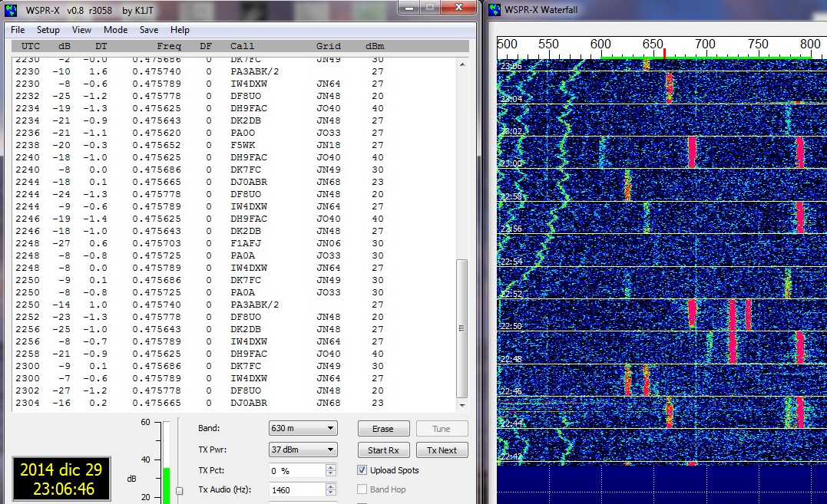Click the Freq column header

(169, 46)
